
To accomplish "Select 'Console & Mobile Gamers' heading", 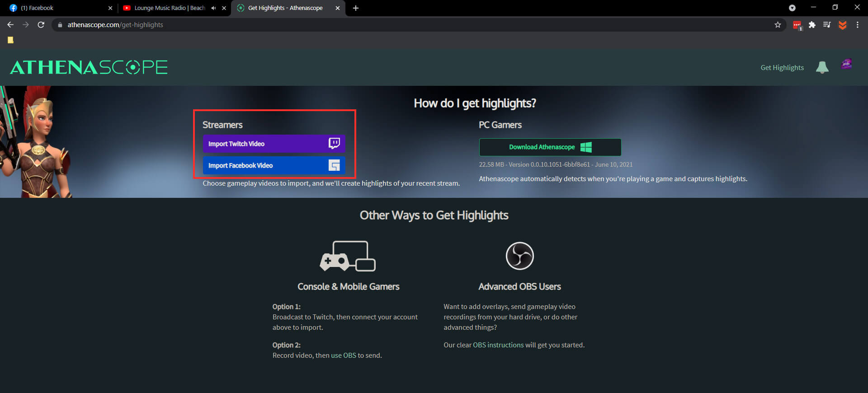I will point(349,286).
